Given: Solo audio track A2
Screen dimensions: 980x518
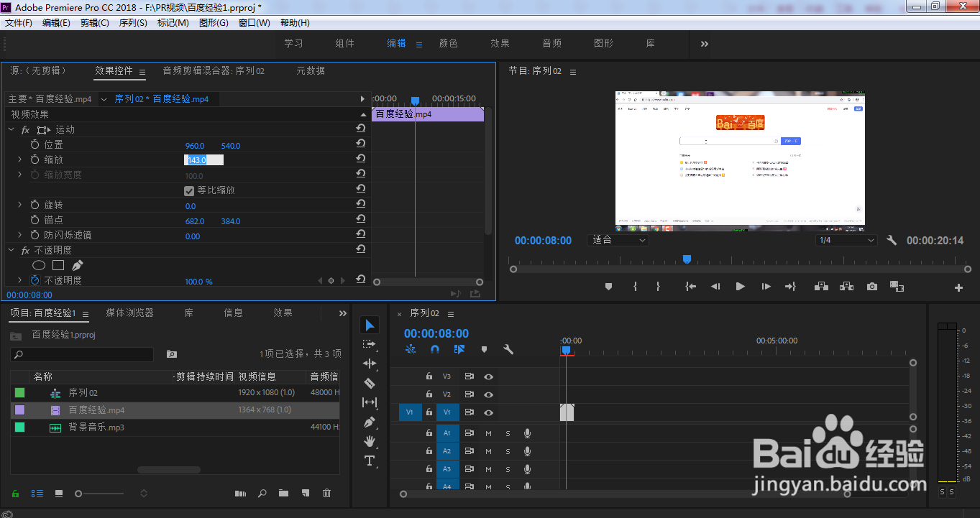Looking at the screenshot, I should [x=508, y=451].
